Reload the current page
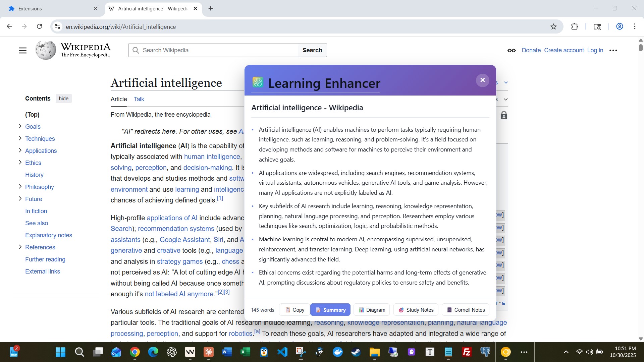 pyautogui.click(x=39, y=26)
